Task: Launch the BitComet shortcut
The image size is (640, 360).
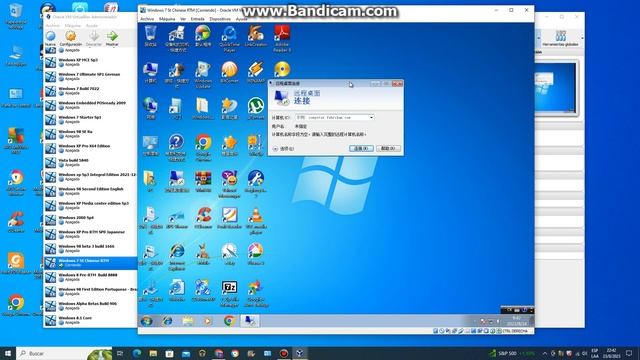Action: click(229, 72)
